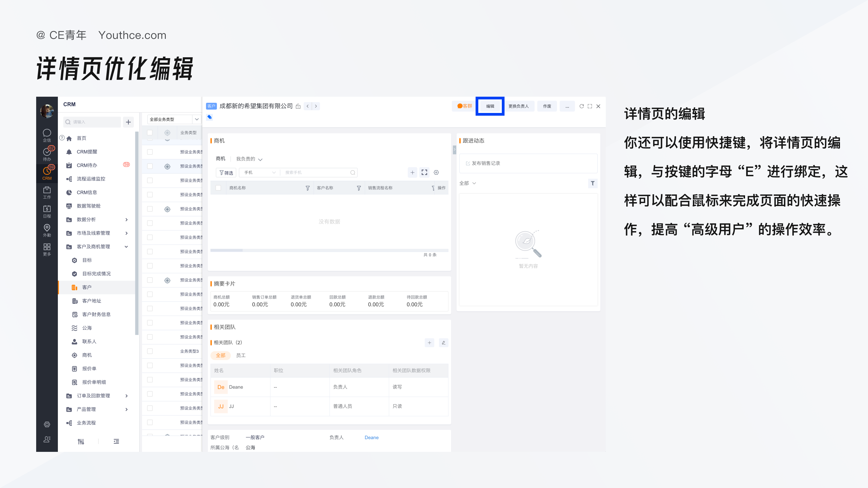Click the edit pencil icon for 相关团队
The image size is (868, 488).
click(x=443, y=343)
